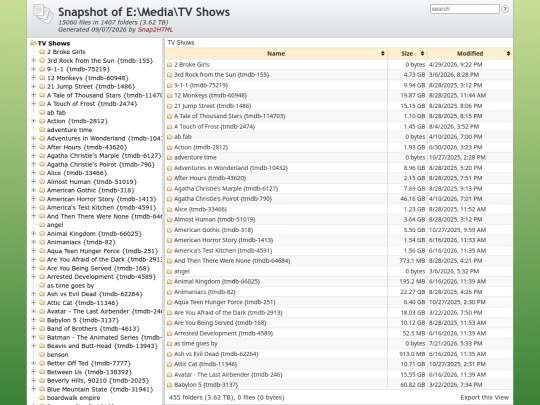This screenshot has width=540, height=405.
Task: Click folder icon of American Horror Story table row
Action: (169, 240)
